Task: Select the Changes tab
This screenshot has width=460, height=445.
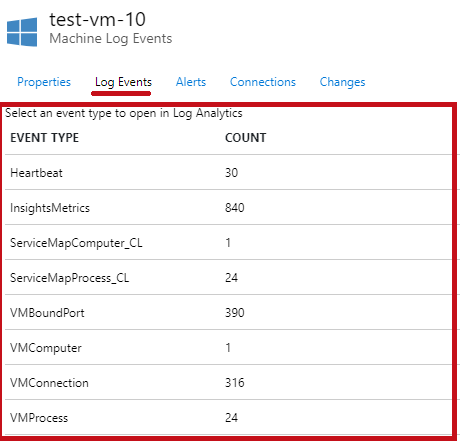Action: pyautogui.click(x=342, y=82)
